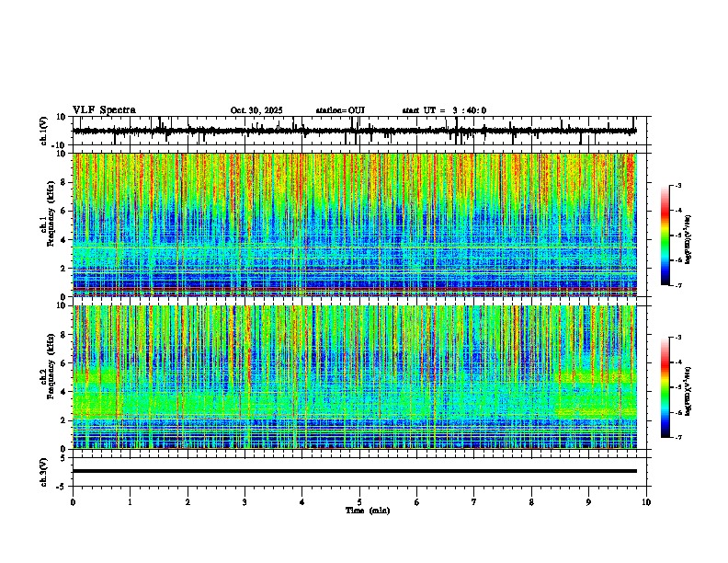Click tick label "4" on the Time axis

point(302,502)
